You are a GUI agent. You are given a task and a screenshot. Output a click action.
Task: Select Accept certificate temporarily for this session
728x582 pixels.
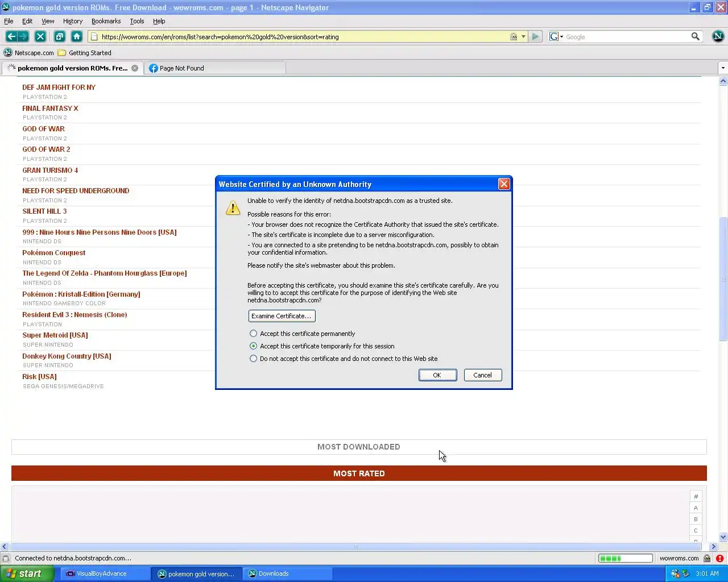click(253, 346)
